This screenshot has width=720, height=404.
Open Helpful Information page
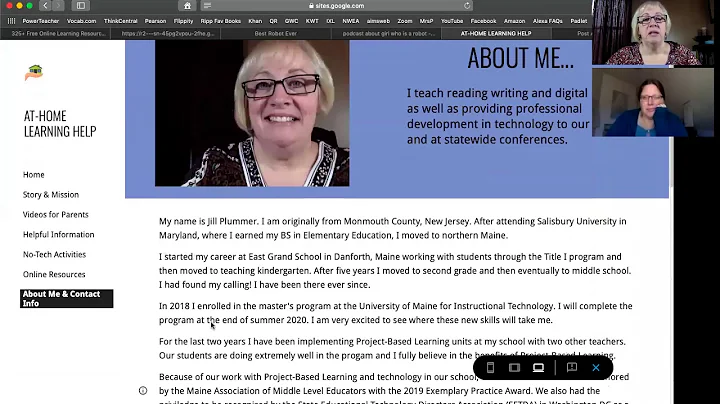tap(58, 235)
